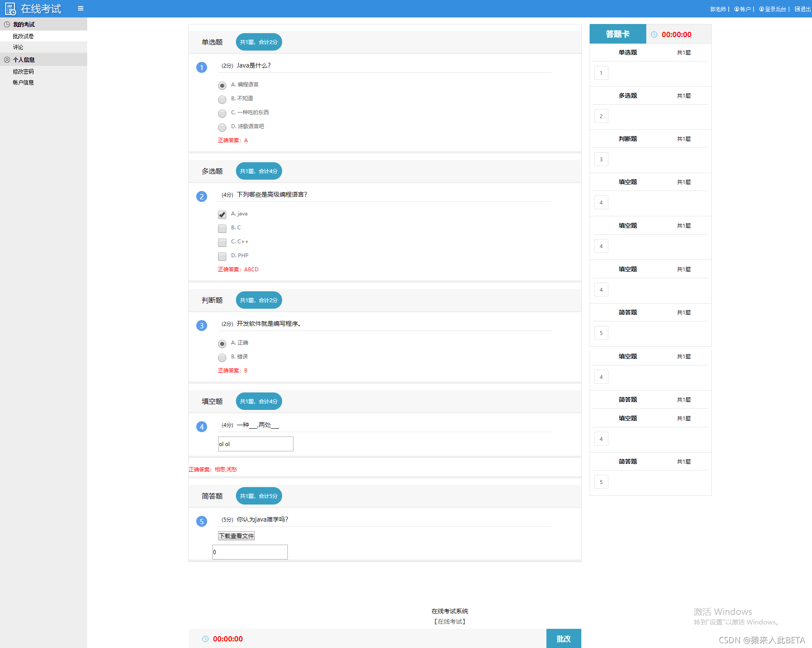Select radio option C. 一种吃的东西

(x=222, y=113)
